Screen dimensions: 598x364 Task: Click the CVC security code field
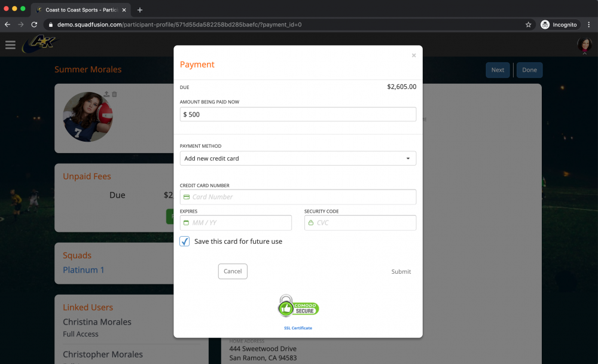coord(360,223)
